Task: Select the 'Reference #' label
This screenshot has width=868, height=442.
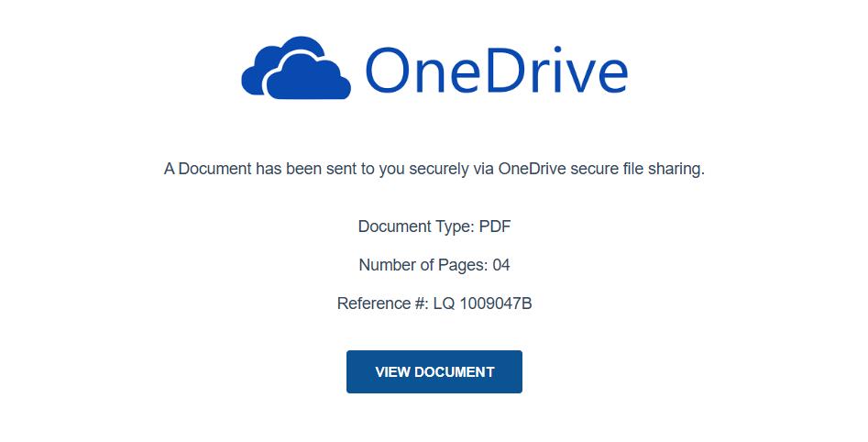Action: pyautogui.click(x=382, y=304)
